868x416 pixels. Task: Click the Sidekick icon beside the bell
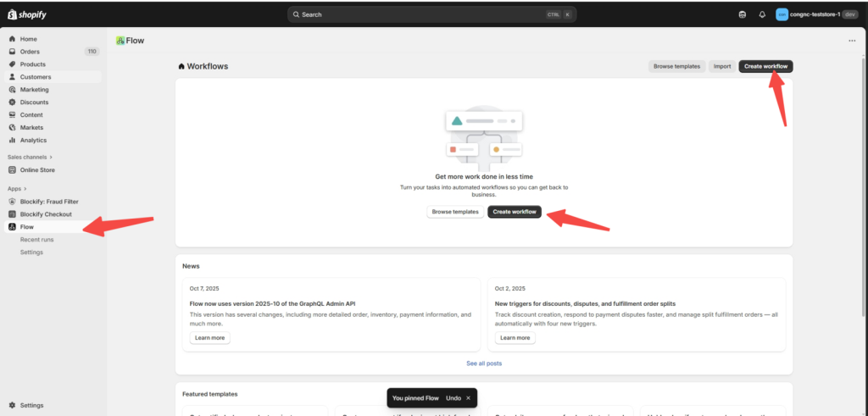[743, 15]
